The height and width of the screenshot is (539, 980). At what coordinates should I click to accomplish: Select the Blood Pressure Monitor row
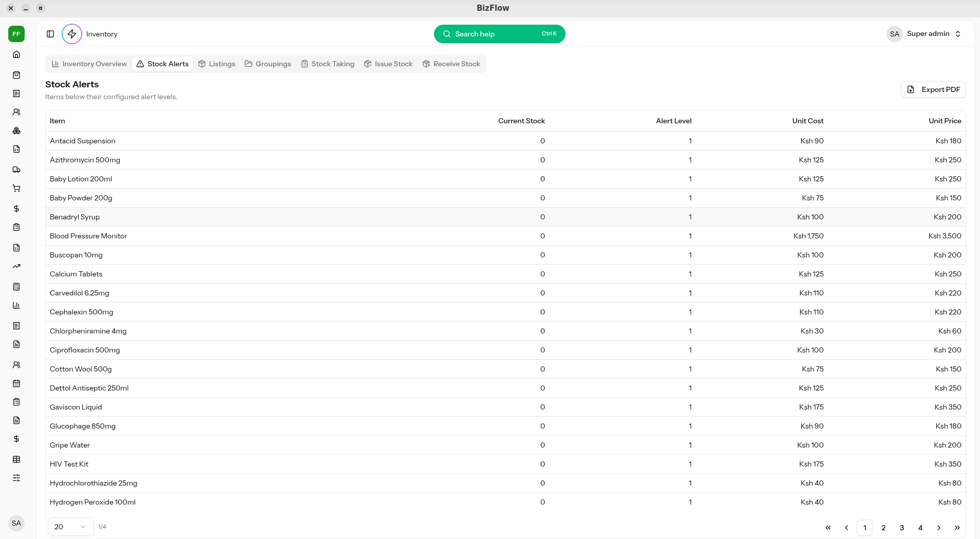pos(88,236)
